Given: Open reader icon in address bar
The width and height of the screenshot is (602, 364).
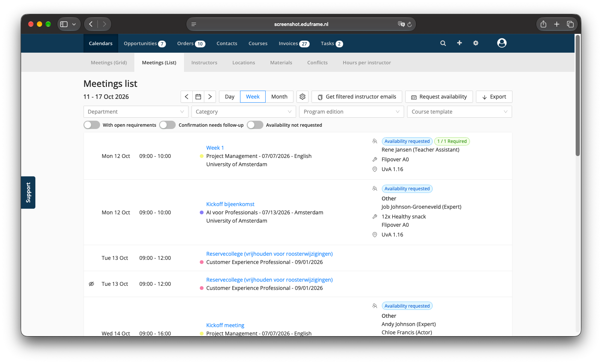Looking at the screenshot, I should point(194,24).
